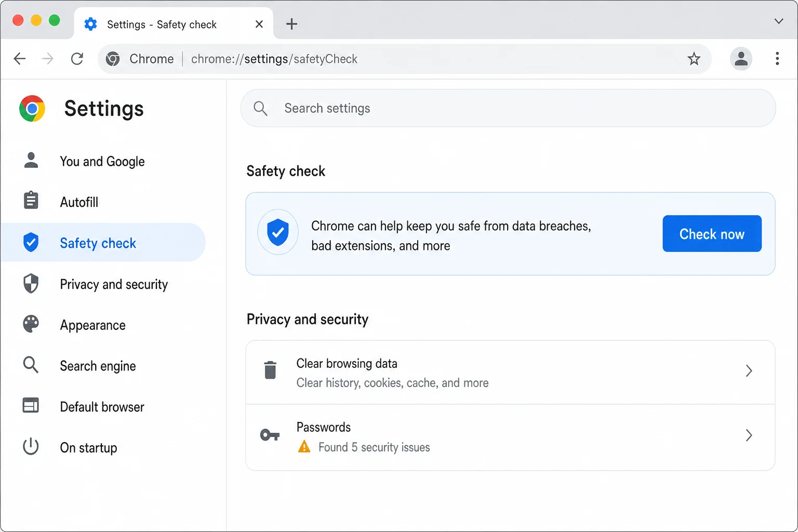The height and width of the screenshot is (532, 798).
Task: Click the Privacy and security shield icon
Action: click(x=31, y=283)
